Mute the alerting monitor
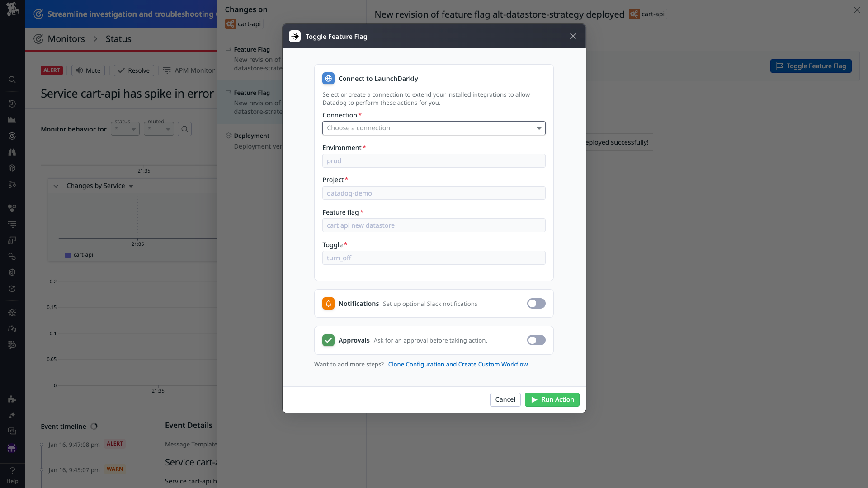Image resolution: width=868 pixels, height=488 pixels. [88, 70]
